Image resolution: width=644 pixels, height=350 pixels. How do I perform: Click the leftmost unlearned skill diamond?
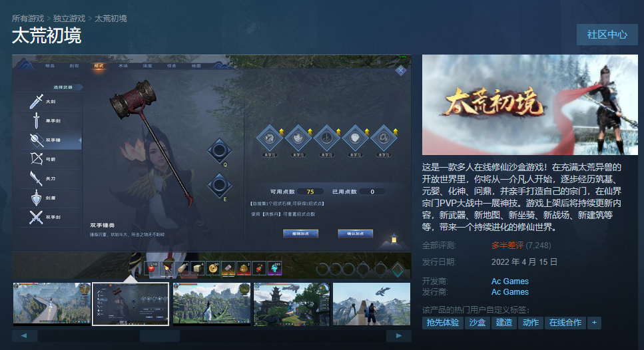click(270, 138)
